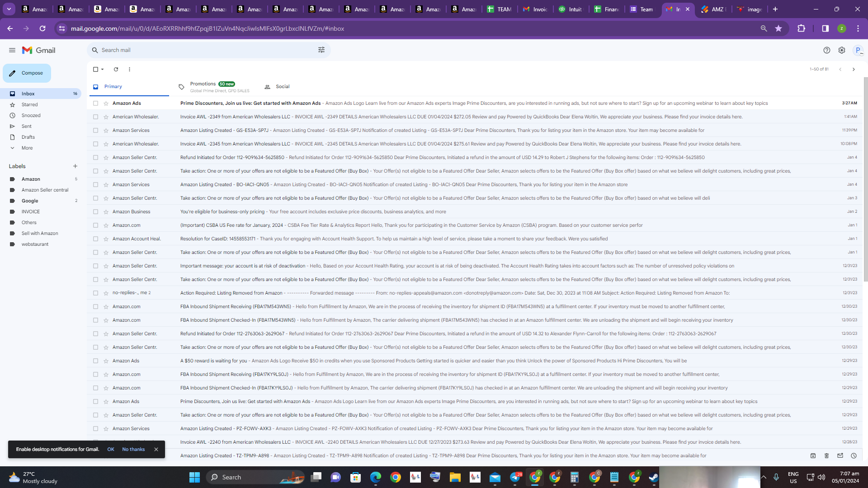Image resolution: width=868 pixels, height=488 pixels.
Task: Open the Inbox folder
Action: (x=41, y=94)
